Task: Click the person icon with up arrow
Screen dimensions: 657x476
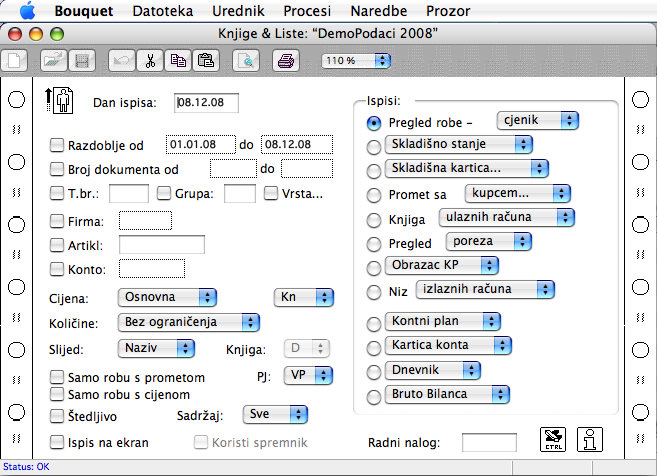Action: coord(59,101)
